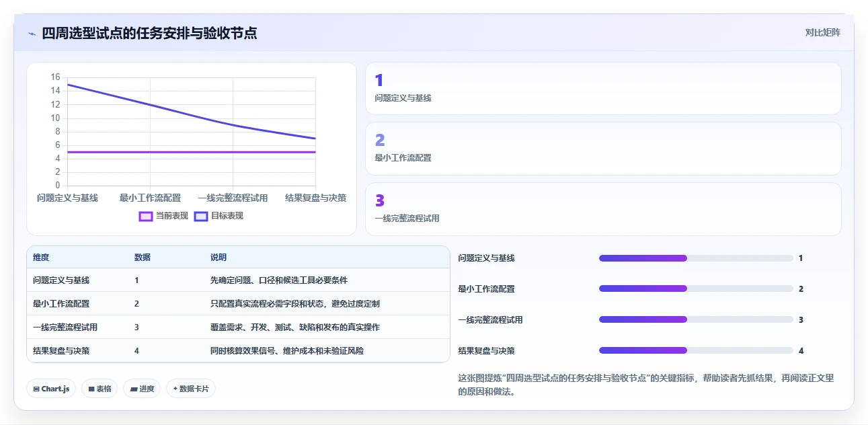Click the page title 四周选型试点的任务安排与验收节点
Viewport: 868px width, 425px height.
149,33
